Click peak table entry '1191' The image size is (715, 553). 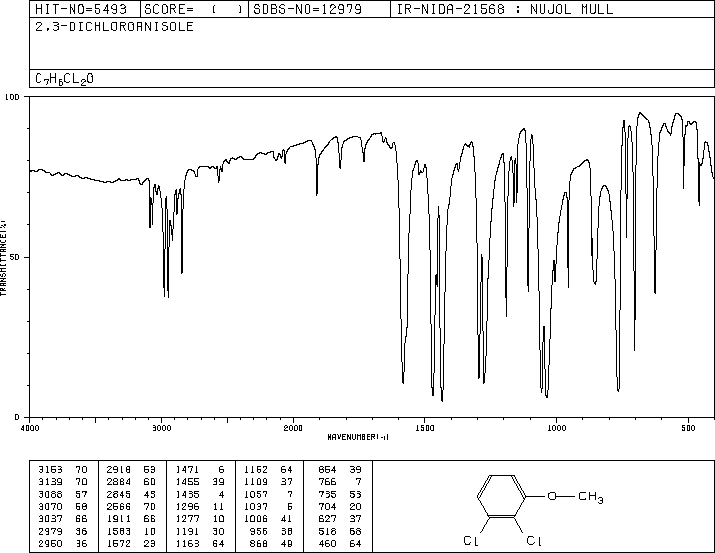pyautogui.click(x=187, y=531)
